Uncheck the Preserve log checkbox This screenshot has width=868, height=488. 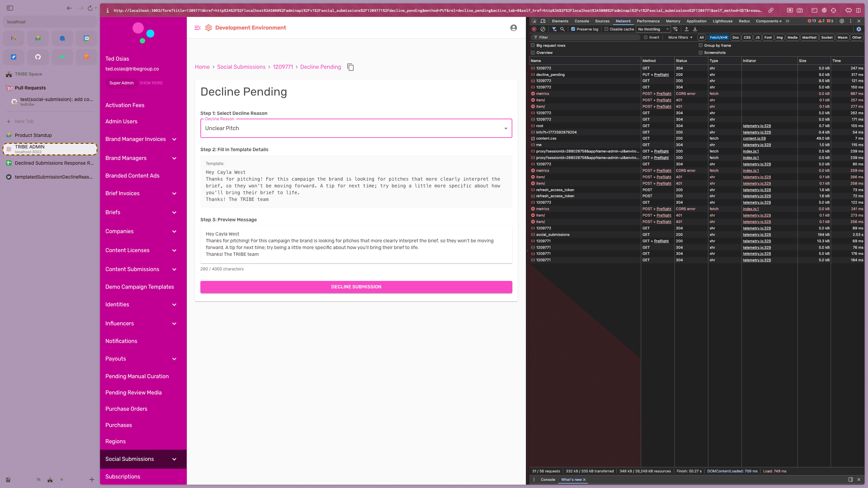[573, 29]
